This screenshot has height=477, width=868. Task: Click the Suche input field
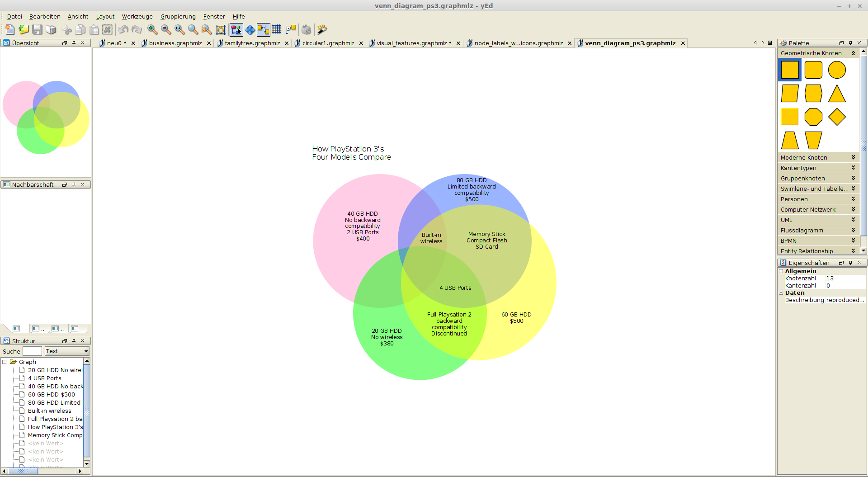click(32, 351)
